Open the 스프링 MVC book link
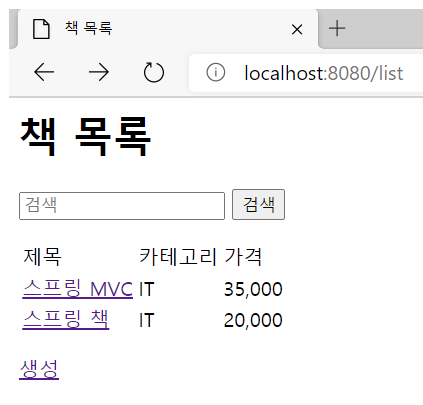Viewport: 423px width, 405px height. pos(78,289)
